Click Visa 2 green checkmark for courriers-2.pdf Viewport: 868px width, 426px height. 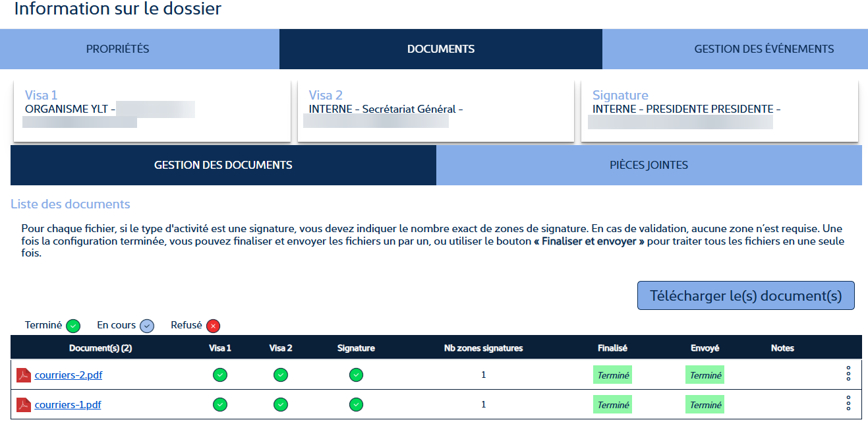pyautogui.click(x=281, y=375)
